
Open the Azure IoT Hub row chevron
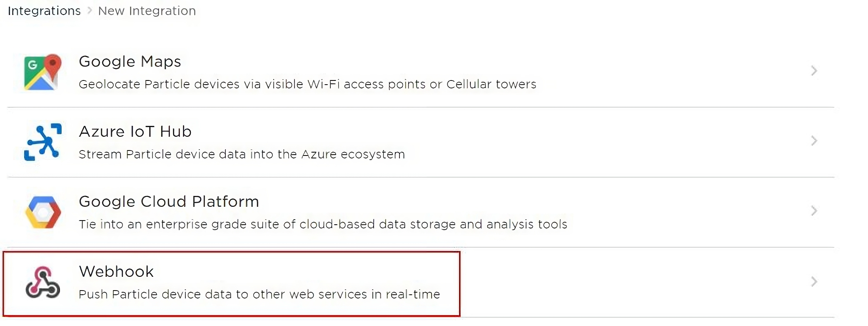(814, 141)
